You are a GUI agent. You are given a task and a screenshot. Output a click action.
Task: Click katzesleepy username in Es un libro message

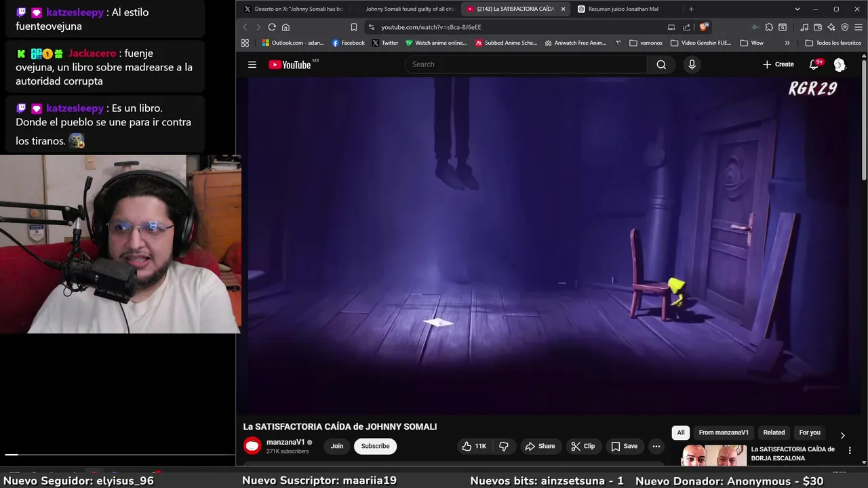tap(75, 108)
